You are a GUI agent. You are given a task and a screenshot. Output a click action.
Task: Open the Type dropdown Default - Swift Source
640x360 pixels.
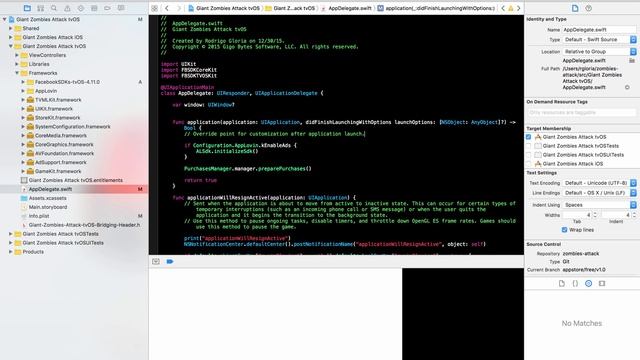[600, 40]
